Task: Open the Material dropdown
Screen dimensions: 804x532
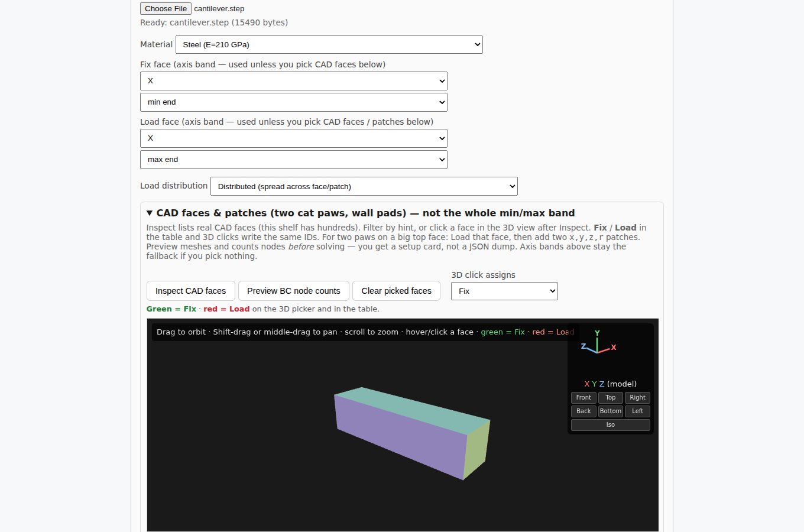Action: coord(329,44)
